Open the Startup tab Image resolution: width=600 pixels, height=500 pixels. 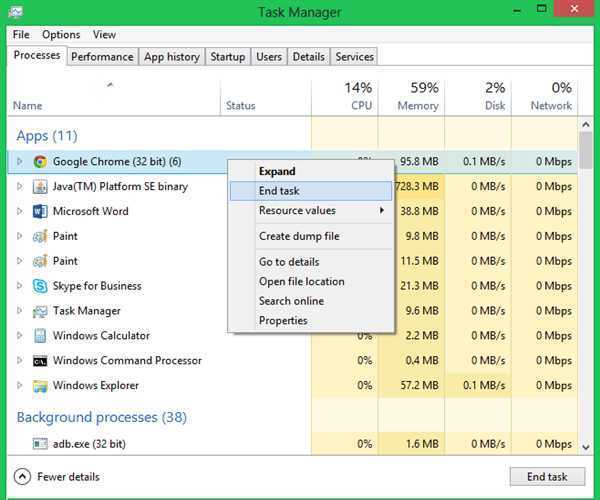click(227, 57)
